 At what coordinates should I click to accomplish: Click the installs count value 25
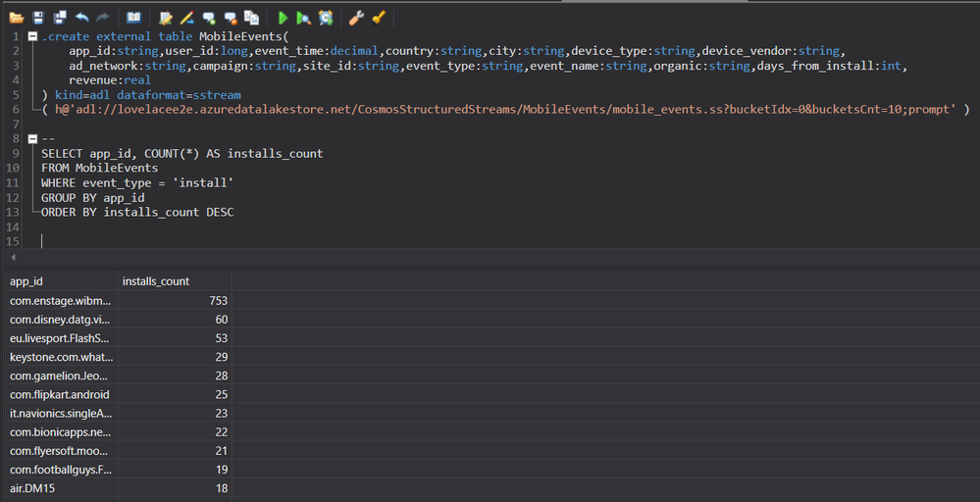pyautogui.click(x=222, y=394)
